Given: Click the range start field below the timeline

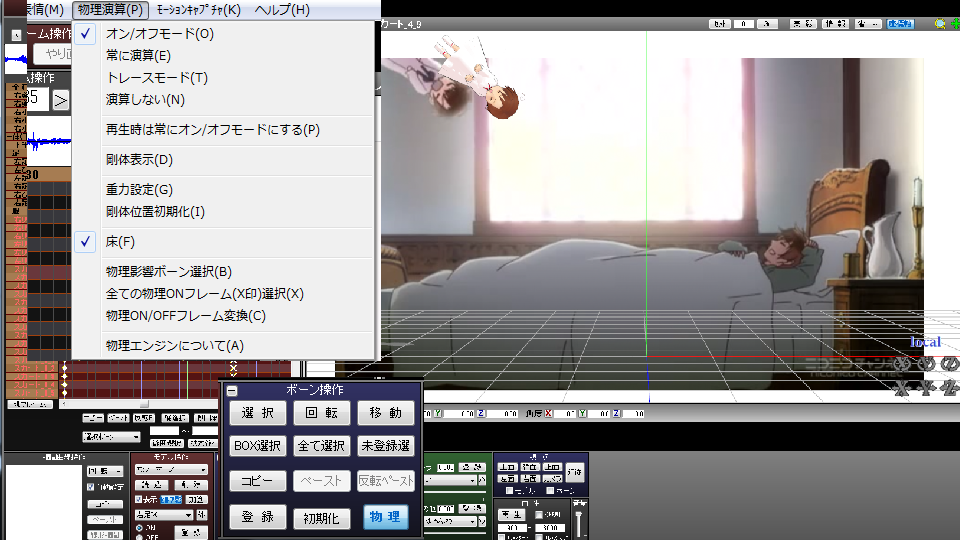Looking at the screenshot, I should tap(164, 431).
